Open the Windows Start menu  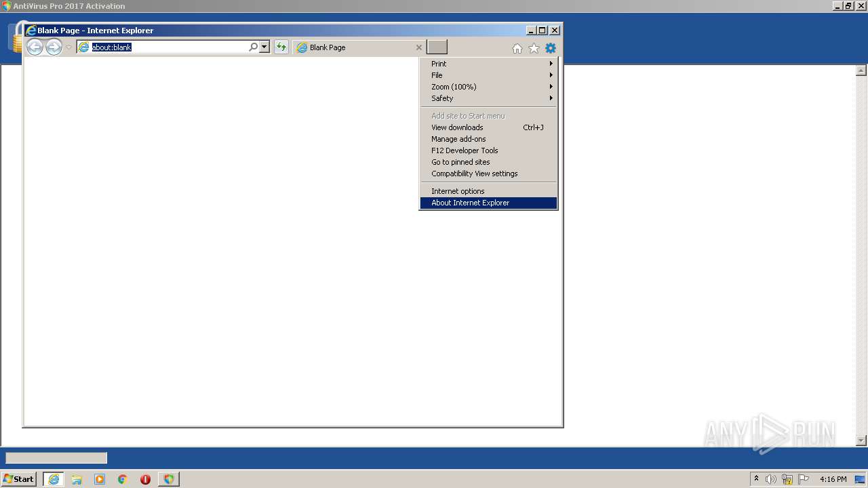(19, 479)
